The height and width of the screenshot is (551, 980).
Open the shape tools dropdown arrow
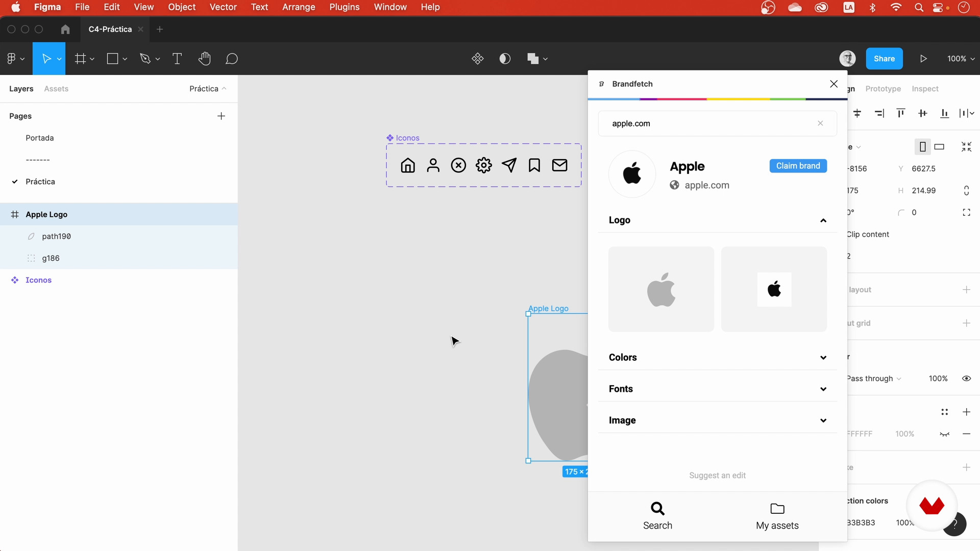tap(125, 59)
